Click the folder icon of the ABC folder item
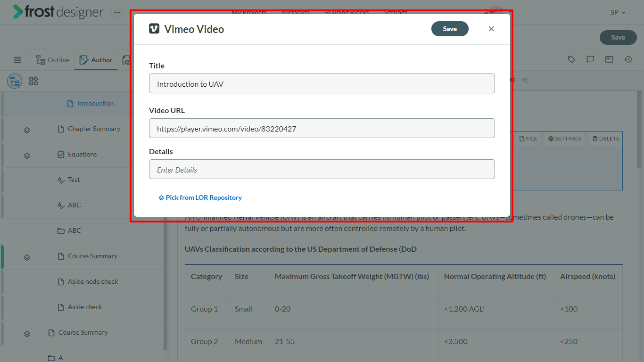644x362 pixels. (x=61, y=230)
